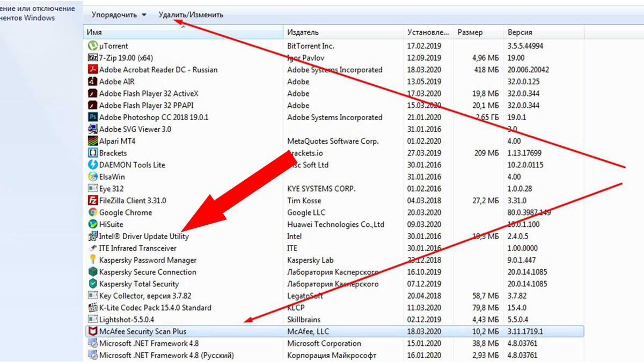Viewport: 644px width, 362px height.
Task: Open the Упорядочить dropdown menu
Action: (119, 15)
